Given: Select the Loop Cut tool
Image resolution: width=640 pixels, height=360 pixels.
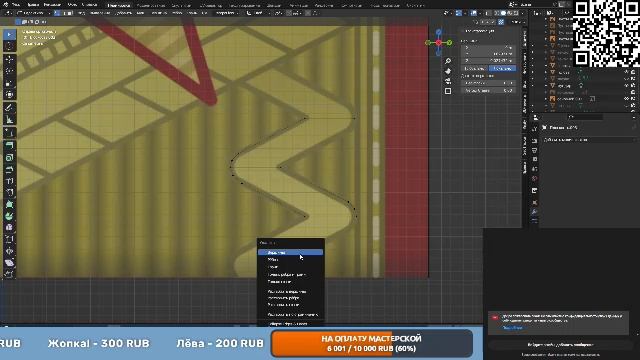Looking at the screenshot, I should pos(9,181).
